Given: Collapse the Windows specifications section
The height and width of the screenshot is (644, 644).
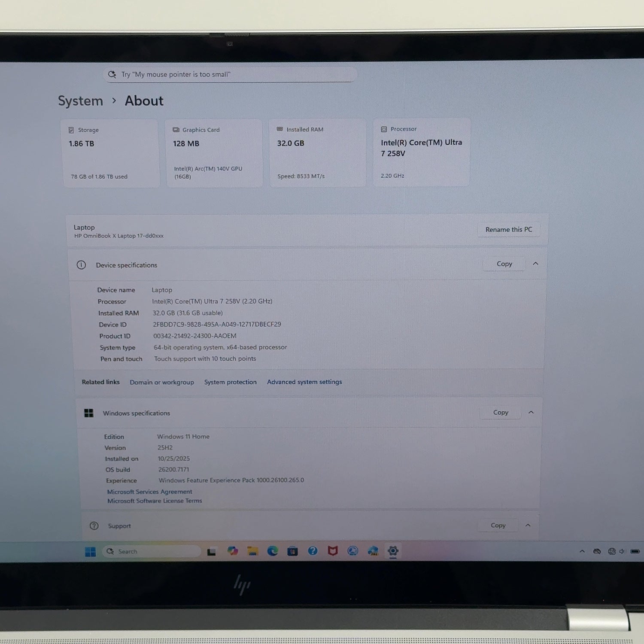Looking at the screenshot, I should click(x=531, y=412).
